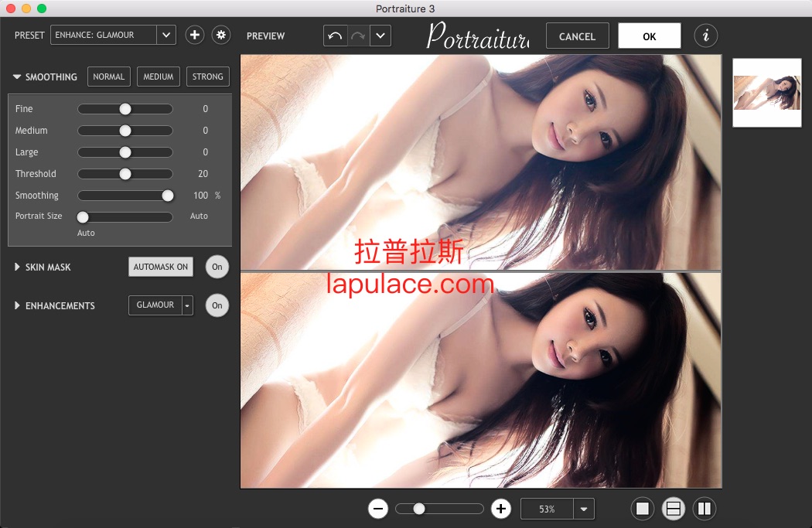Open the Preset dropdown list
Image resolution: width=812 pixels, height=528 pixels.
166,35
